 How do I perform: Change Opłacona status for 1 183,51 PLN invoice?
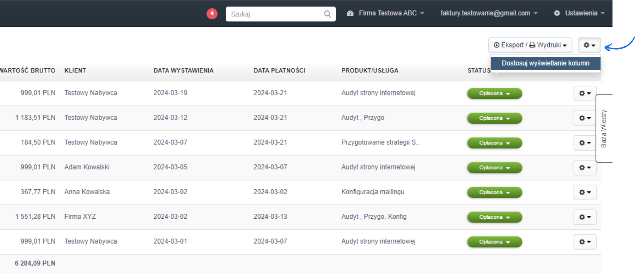[x=494, y=118]
